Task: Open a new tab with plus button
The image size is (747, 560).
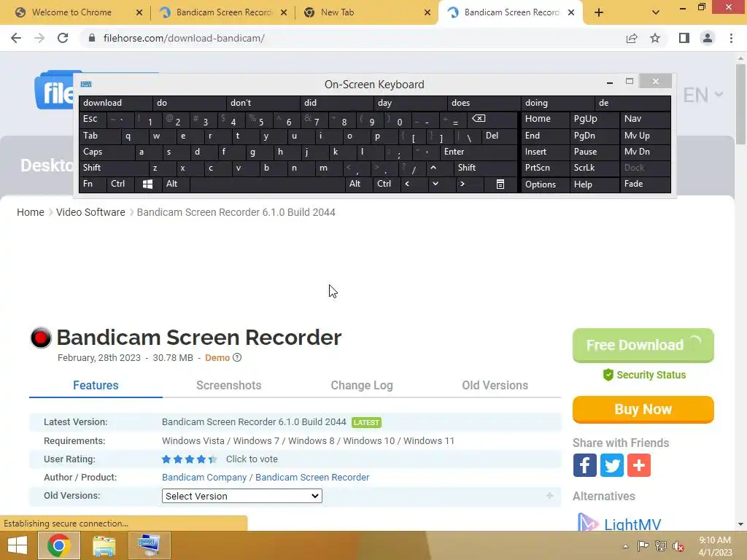Action: pos(599,12)
